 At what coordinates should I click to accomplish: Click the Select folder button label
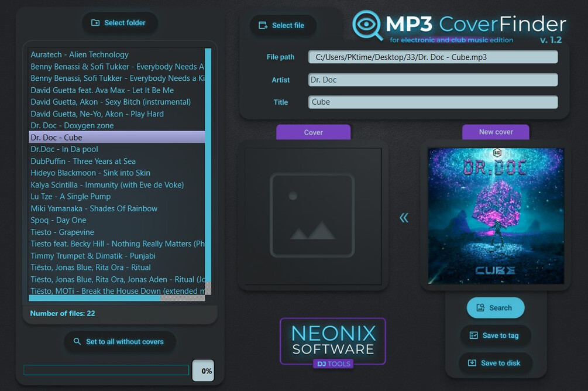(x=125, y=23)
